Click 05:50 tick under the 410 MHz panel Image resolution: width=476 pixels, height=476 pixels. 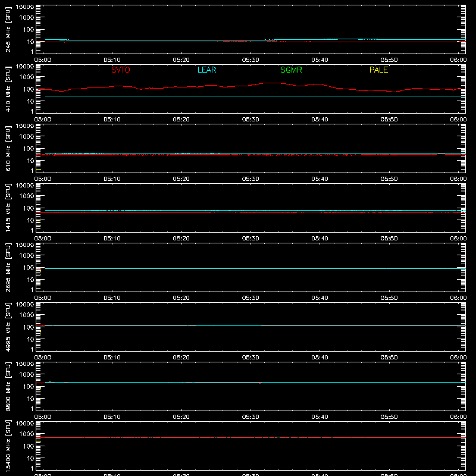389,120
